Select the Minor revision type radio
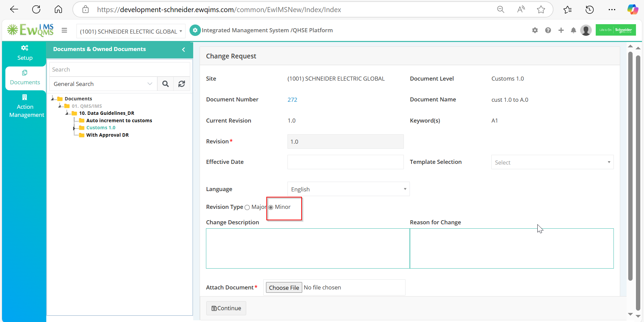Viewport: 644px width, 322px height. pos(271,208)
